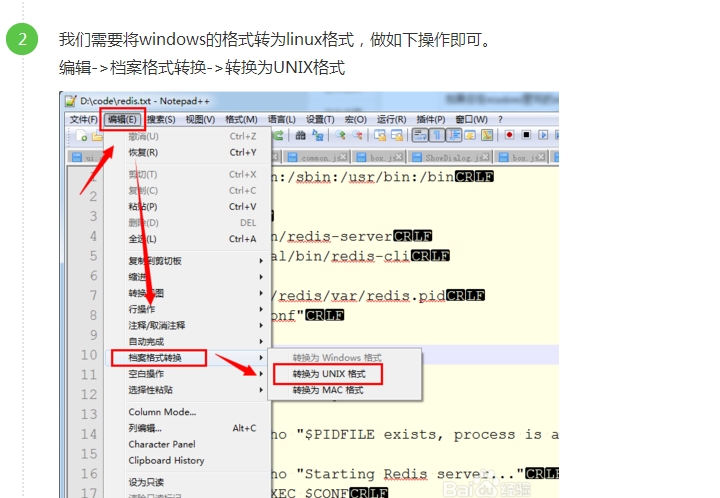This screenshot has width=720, height=498.
Task: Select 转换为 MAC 格式 in submenu
Action: (x=345, y=390)
